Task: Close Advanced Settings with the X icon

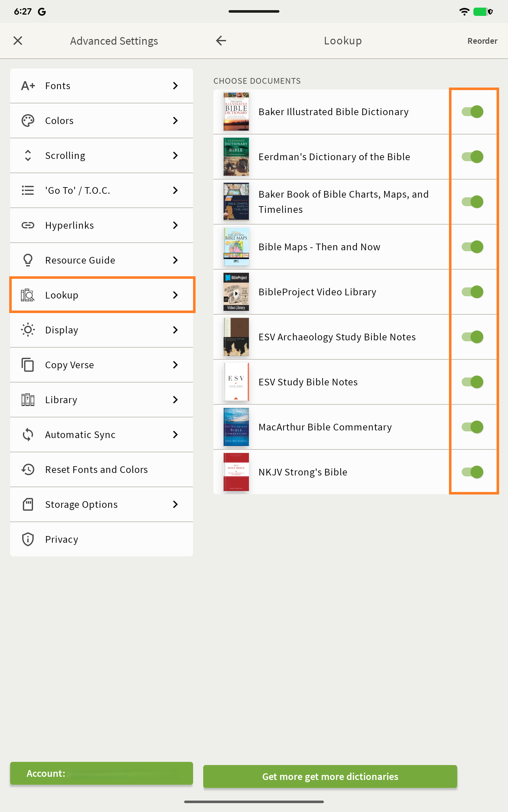Action: click(18, 41)
